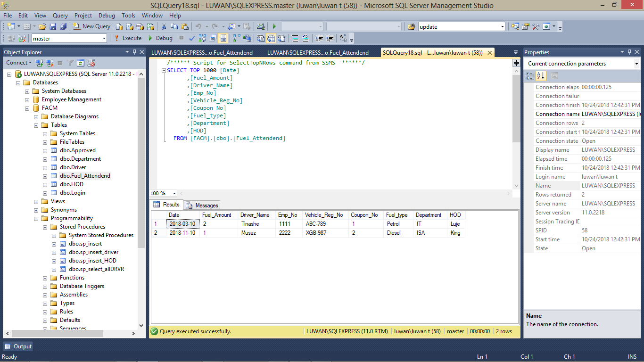The height and width of the screenshot is (362, 644).
Task: Toggle Include Actual Execution Plan
Action: [236, 38]
